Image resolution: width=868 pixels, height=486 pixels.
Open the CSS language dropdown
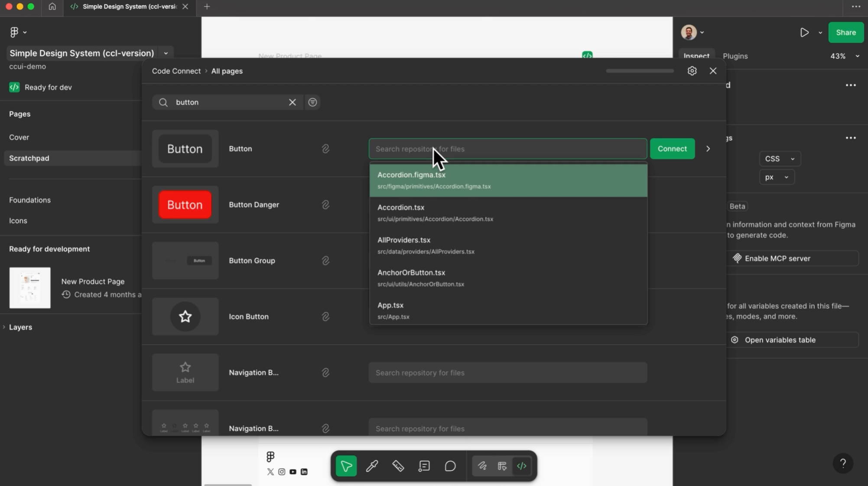[779, 159]
